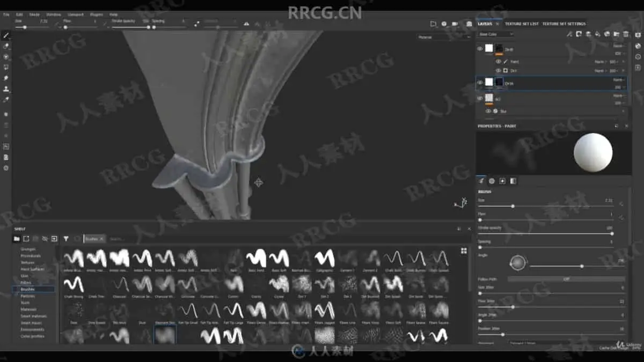This screenshot has height=362, width=644.
Task: Open the Material viewport mode dropdown
Action: [x=444, y=38]
